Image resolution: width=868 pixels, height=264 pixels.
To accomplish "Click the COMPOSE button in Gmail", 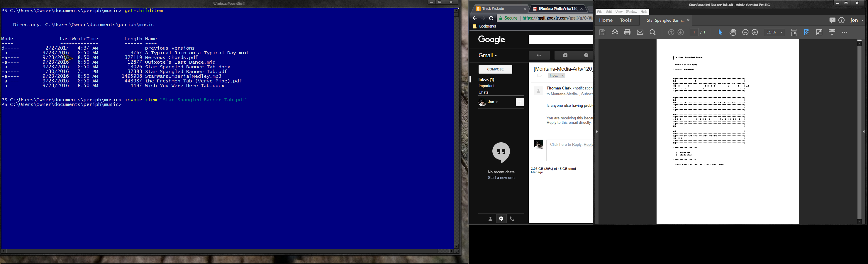I will (x=495, y=69).
